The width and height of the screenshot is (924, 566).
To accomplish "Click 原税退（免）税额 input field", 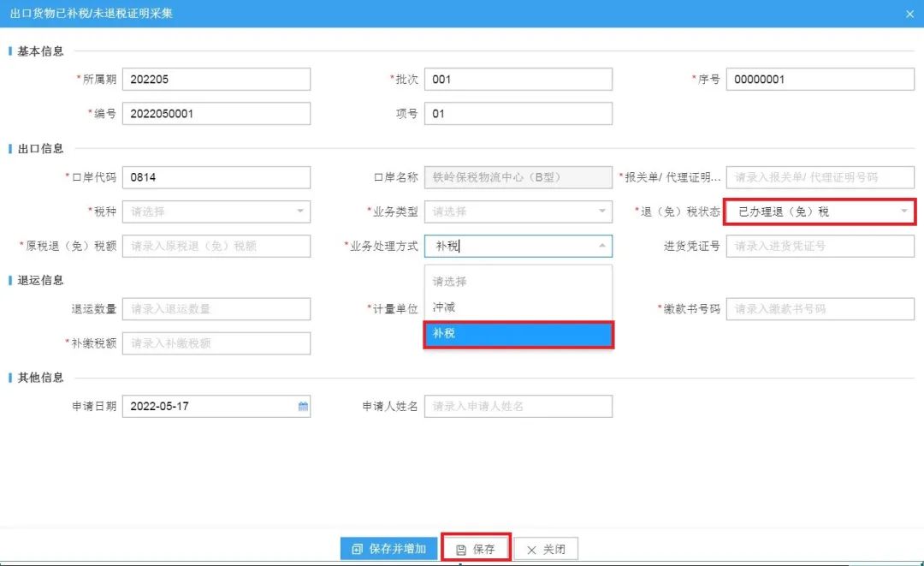I will point(216,246).
